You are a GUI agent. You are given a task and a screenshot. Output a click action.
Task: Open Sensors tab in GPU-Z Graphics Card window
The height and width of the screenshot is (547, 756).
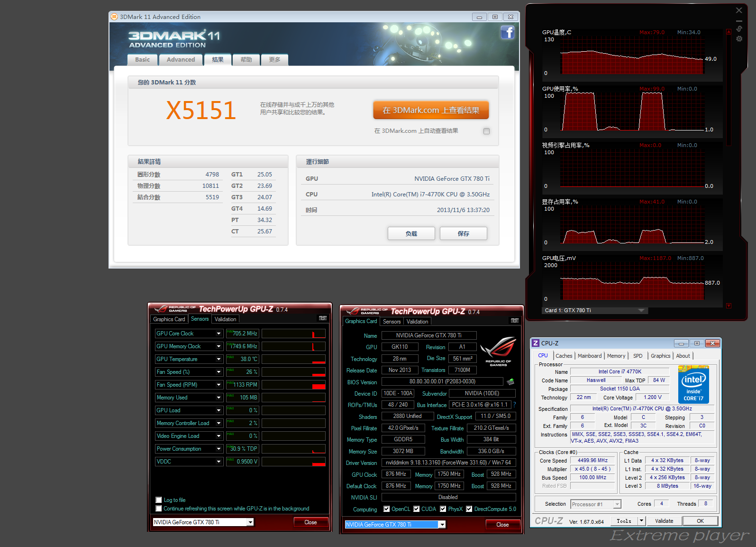[x=392, y=321]
